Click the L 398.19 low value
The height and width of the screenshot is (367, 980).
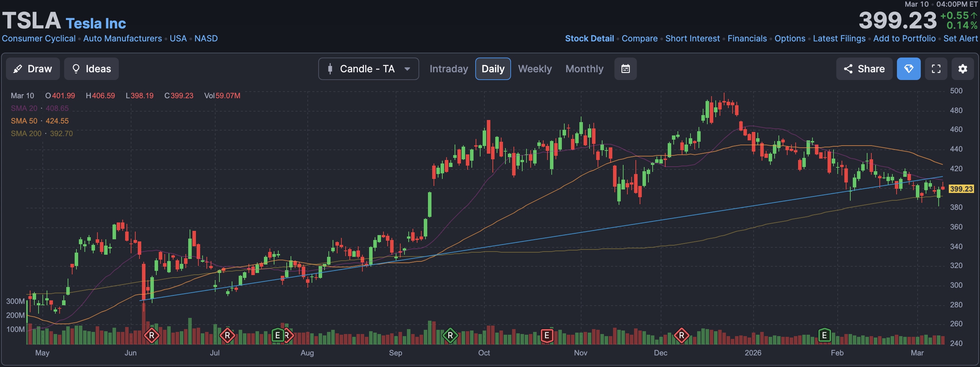coord(139,96)
